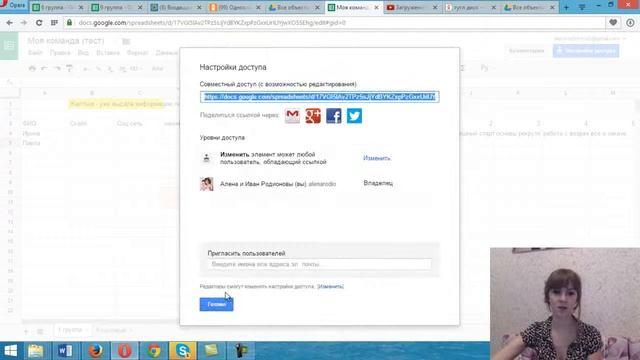The height and width of the screenshot is (360, 640).
Task: Click the [Изменить] link for editor permissions
Action: tap(330, 287)
